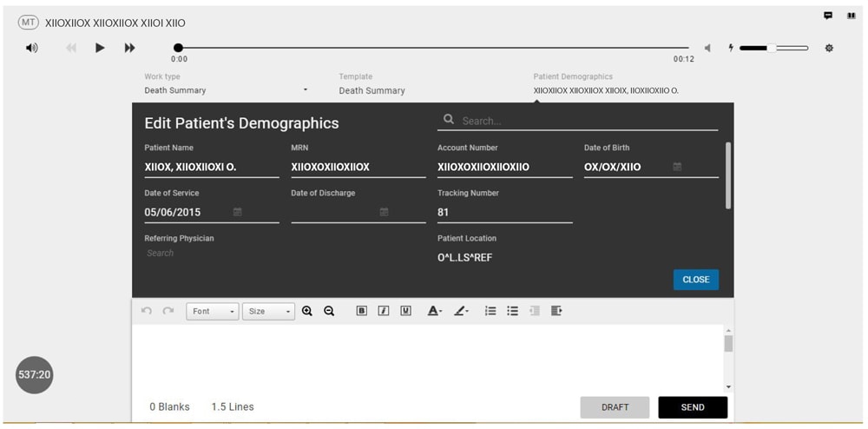Viewport: 868px width, 429px height.
Task: Click inside the document editor area
Action: click(x=427, y=358)
